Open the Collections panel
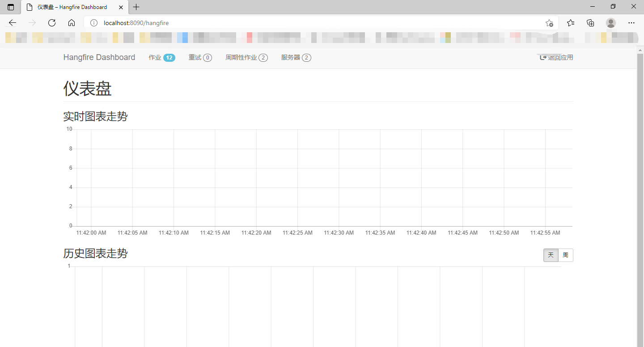This screenshot has width=644, height=347. point(590,23)
